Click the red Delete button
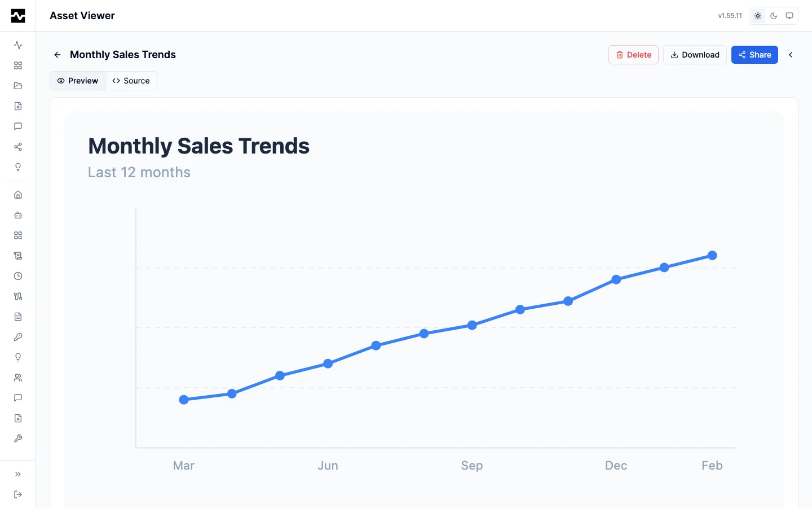 point(633,55)
